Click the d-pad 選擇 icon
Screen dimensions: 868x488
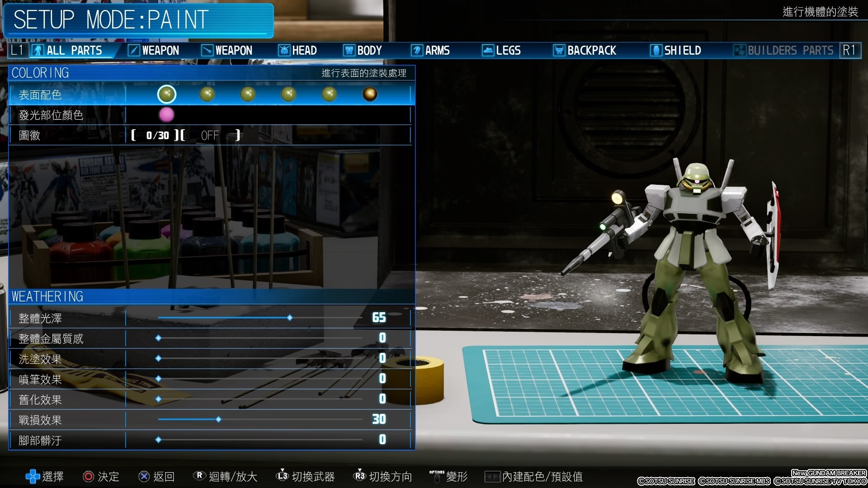[33, 476]
